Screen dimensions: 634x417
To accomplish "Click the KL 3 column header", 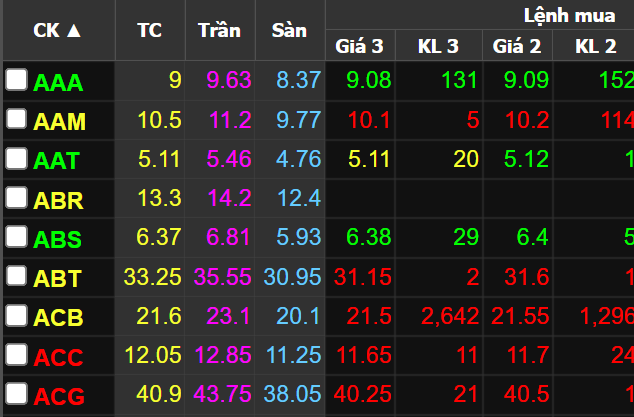I will (x=438, y=45).
